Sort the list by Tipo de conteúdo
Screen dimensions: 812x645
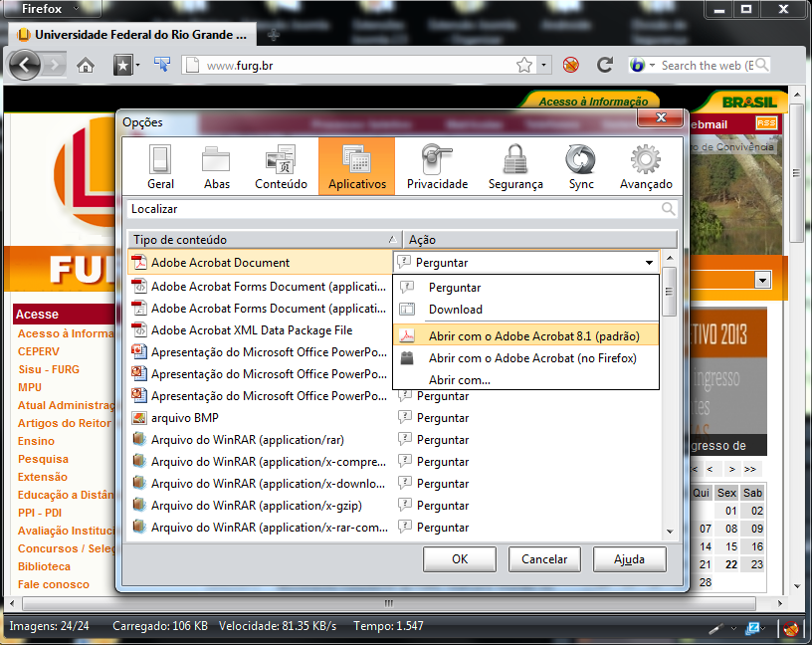265,240
